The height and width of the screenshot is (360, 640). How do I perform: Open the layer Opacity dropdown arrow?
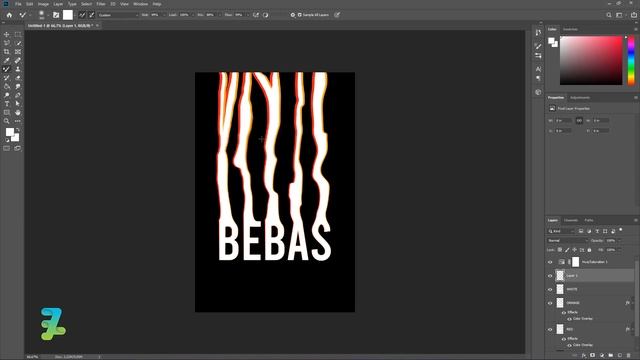click(x=619, y=241)
